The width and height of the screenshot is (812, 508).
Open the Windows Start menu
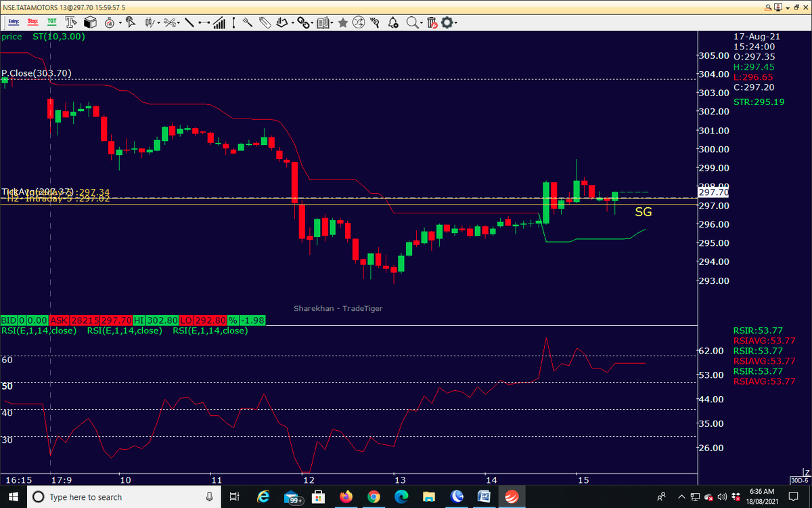[13, 496]
